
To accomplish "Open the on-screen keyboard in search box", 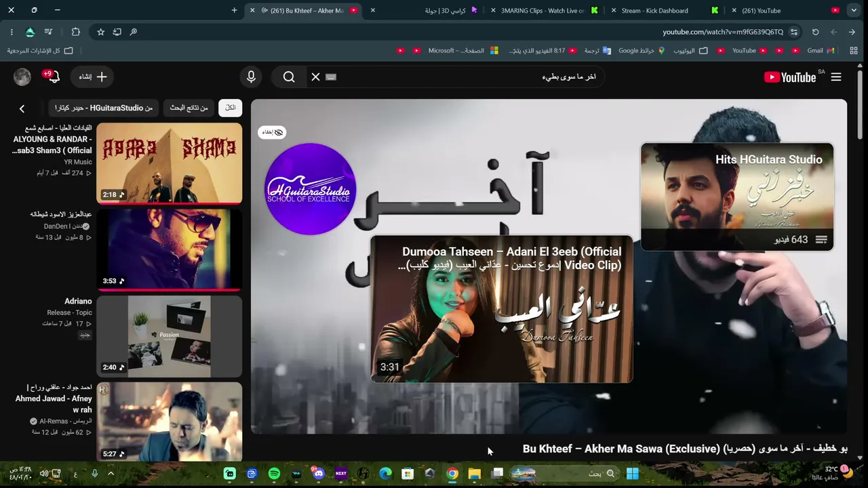I will pyautogui.click(x=331, y=77).
